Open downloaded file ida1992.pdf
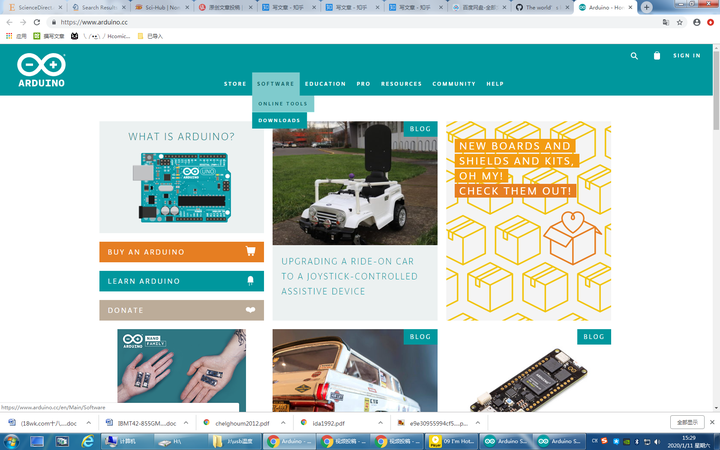Image resolution: width=720 pixels, height=450 pixels. coord(324,423)
